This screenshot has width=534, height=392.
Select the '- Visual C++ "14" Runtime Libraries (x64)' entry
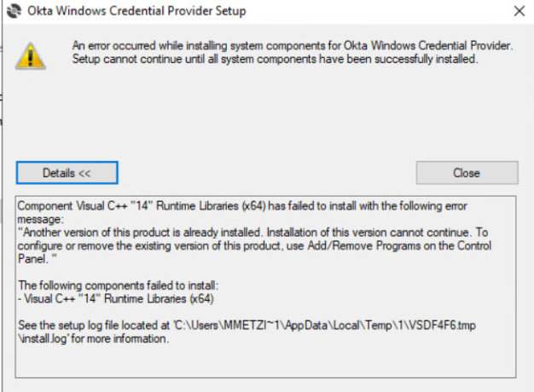(x=116, y=297)
